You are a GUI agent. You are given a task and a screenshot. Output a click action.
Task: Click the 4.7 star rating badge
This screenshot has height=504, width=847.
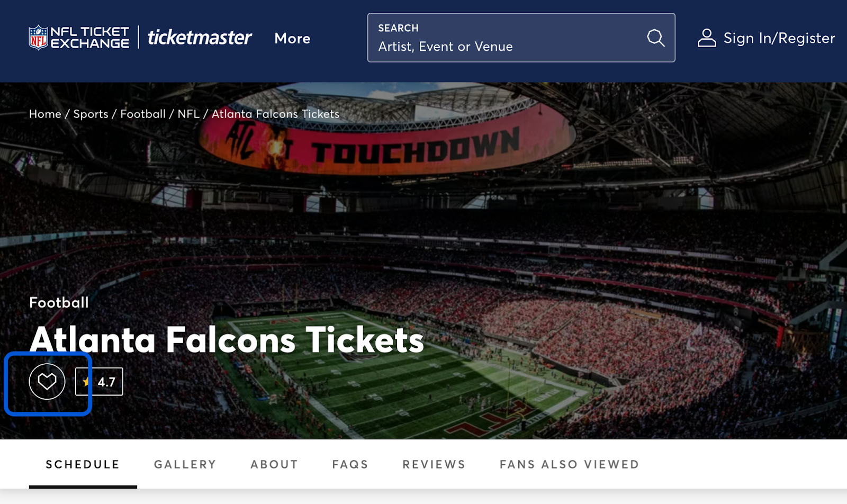(x=100, y=382)
